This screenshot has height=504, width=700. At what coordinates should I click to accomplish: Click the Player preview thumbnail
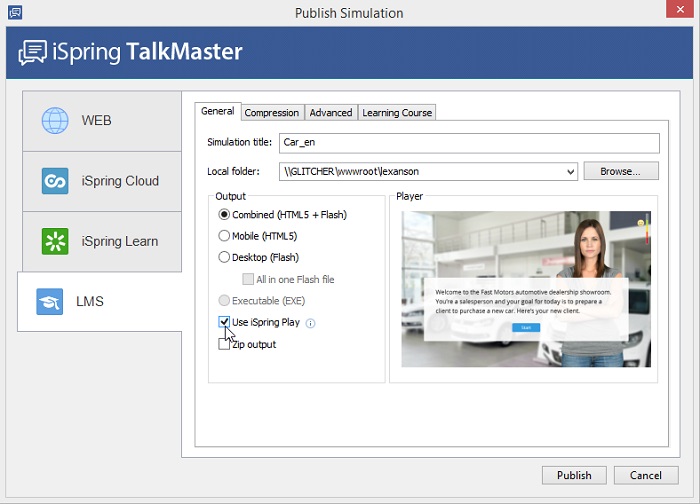526,289
